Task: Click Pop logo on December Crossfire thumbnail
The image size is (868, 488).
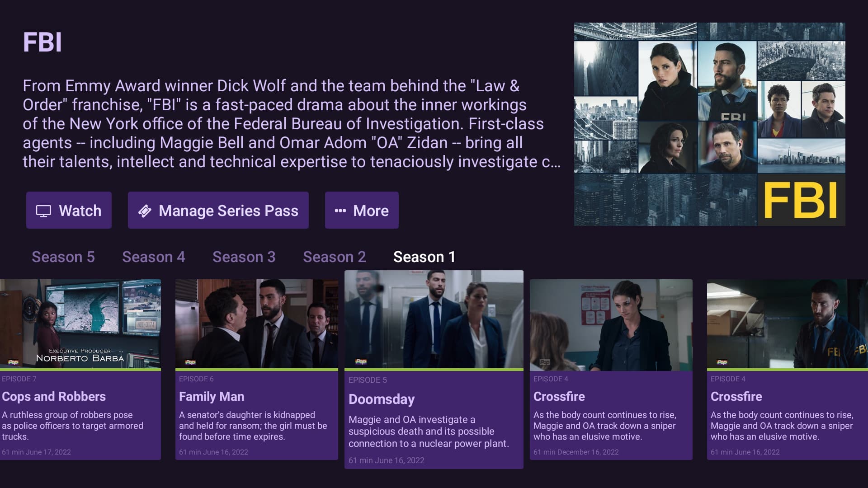Action: pyautogui.click(x=545, y=362)
